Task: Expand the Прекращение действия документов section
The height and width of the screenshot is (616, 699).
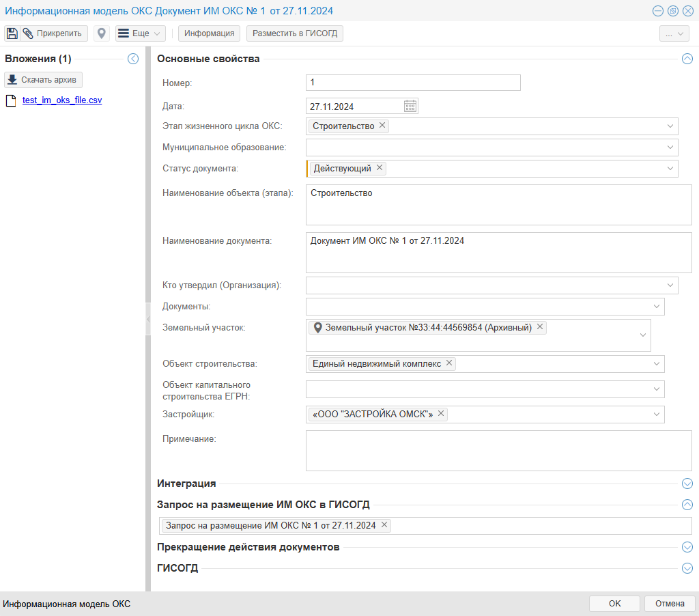Action: [687, 547]
